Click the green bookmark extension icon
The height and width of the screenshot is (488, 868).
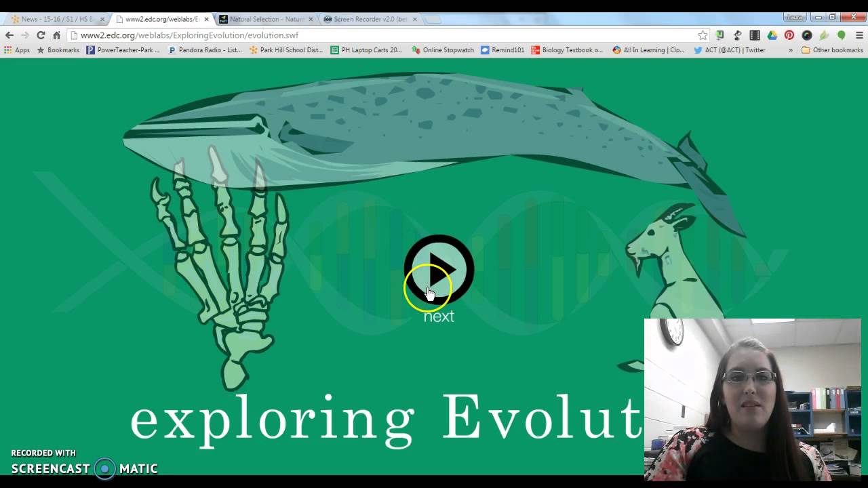click(720, 35)
